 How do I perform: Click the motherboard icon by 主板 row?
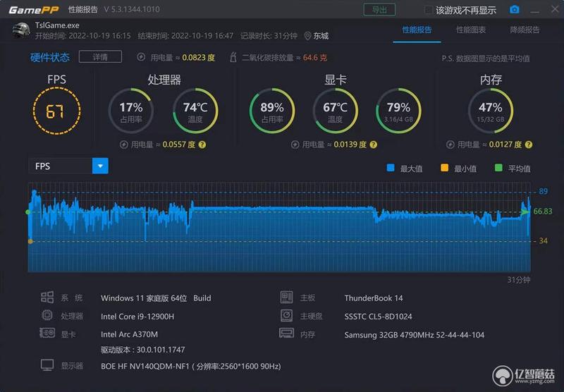(287, 297)
